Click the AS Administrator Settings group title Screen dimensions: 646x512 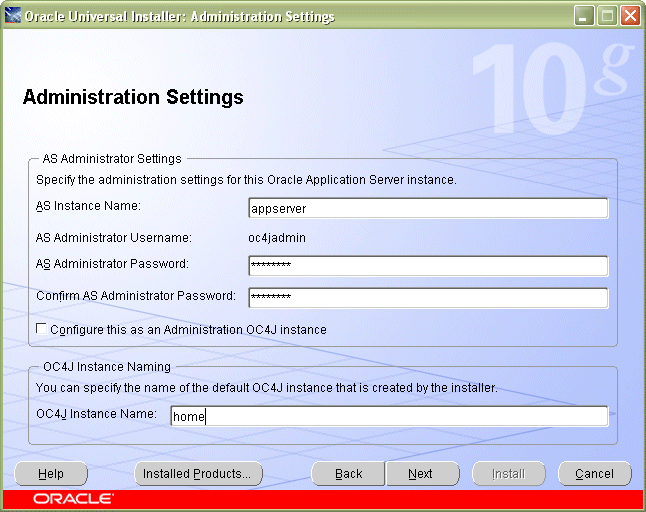click(112, 159)
